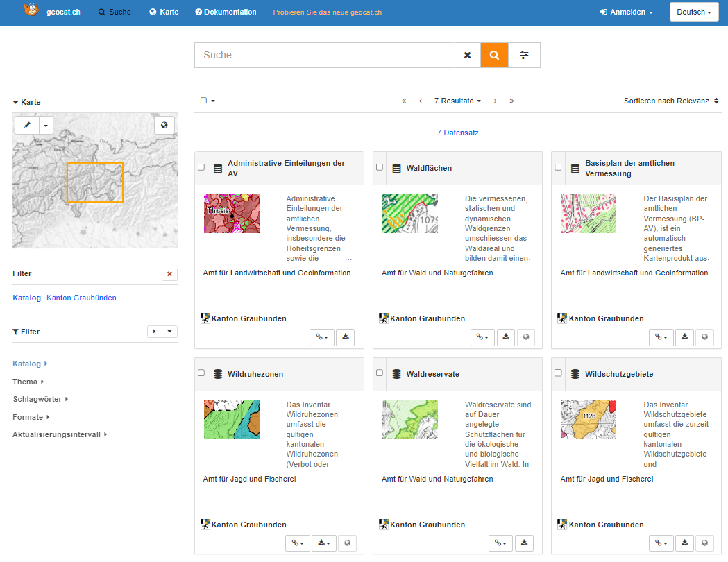Open advanced search options sliders icon
The width and height of the screenshot is (728, 562).
click(524, 56)
